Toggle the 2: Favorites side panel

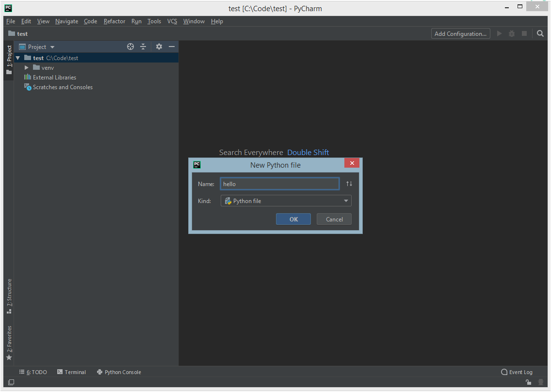9,342
